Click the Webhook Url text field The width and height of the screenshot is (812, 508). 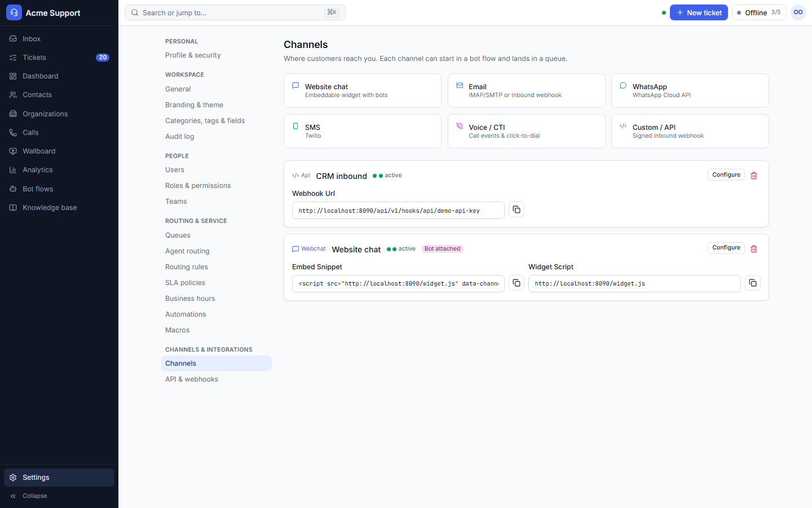pyautogui.click(x=398, y=210)
